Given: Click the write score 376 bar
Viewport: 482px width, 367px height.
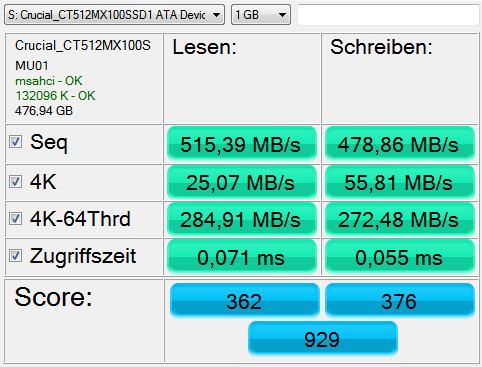Looking at the screenshot, I should click(x=400, y=300).
